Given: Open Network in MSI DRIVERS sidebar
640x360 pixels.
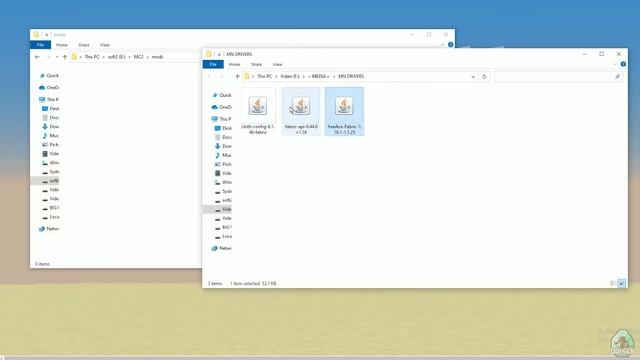Looking at the screenshot, I should [222, 248].
